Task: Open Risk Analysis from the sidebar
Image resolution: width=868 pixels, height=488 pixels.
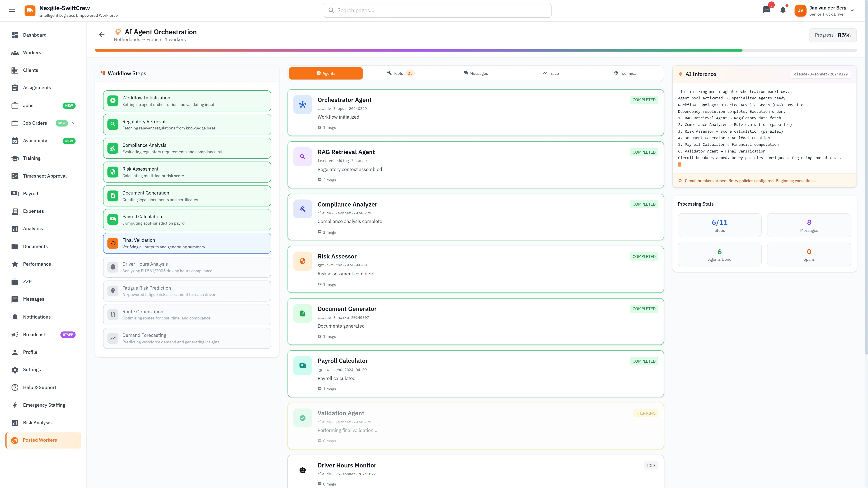Action: tap(37, 422)
